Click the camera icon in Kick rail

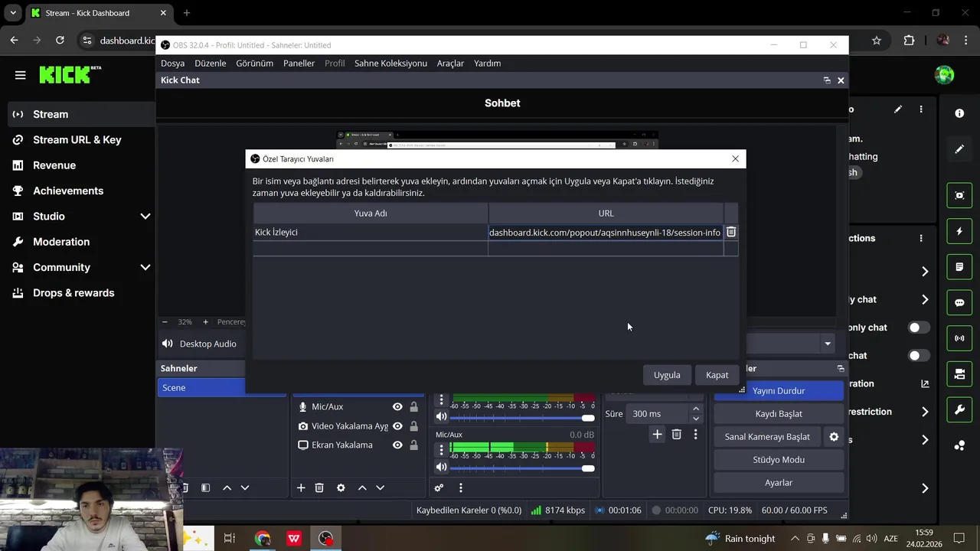(x=959, y=374)
